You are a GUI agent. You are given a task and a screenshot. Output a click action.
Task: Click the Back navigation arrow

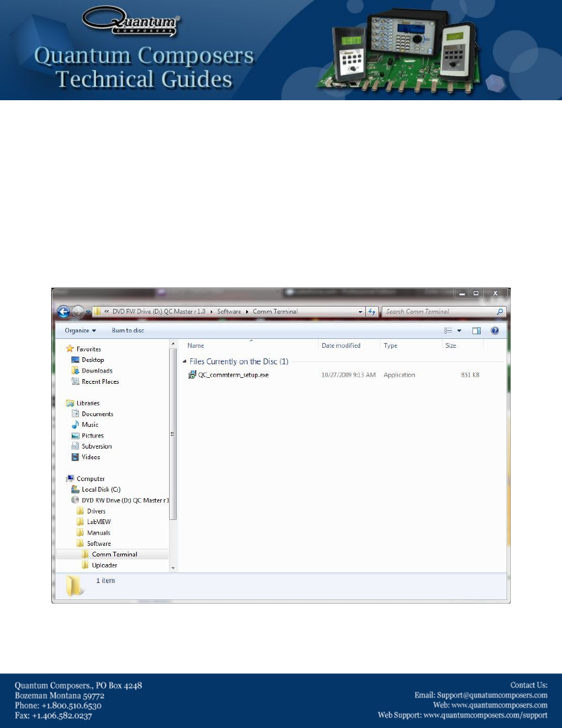(64, 312)
